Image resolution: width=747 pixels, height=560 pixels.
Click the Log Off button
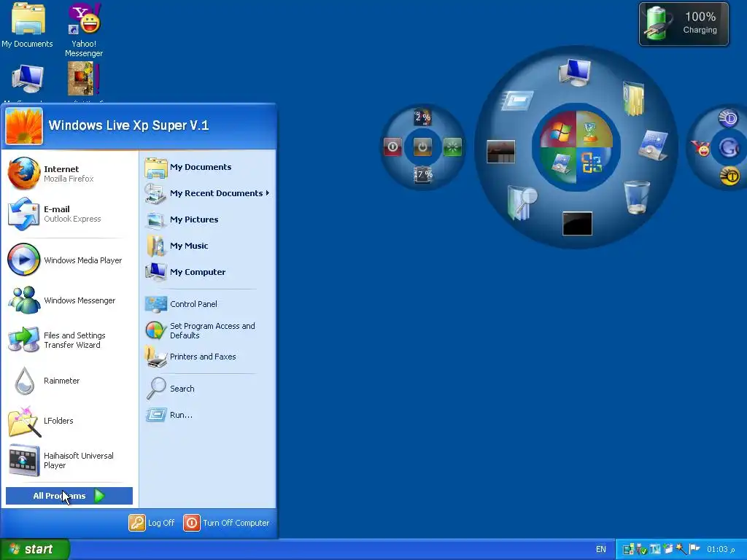tap(152, 523)
